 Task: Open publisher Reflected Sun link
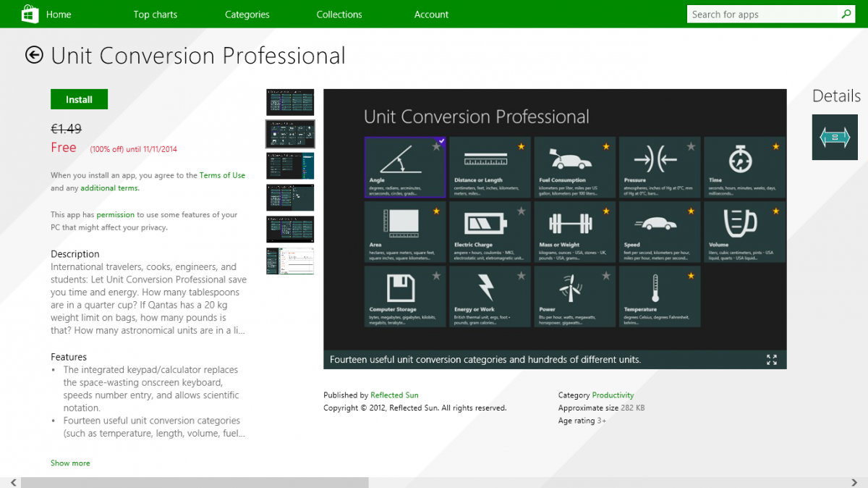394,395
